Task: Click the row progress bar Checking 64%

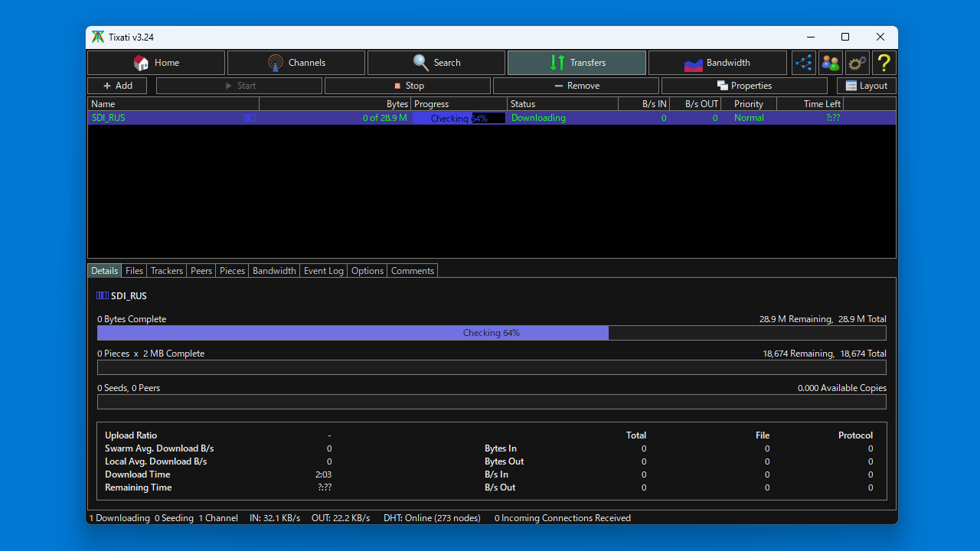Action: (459, 118)
